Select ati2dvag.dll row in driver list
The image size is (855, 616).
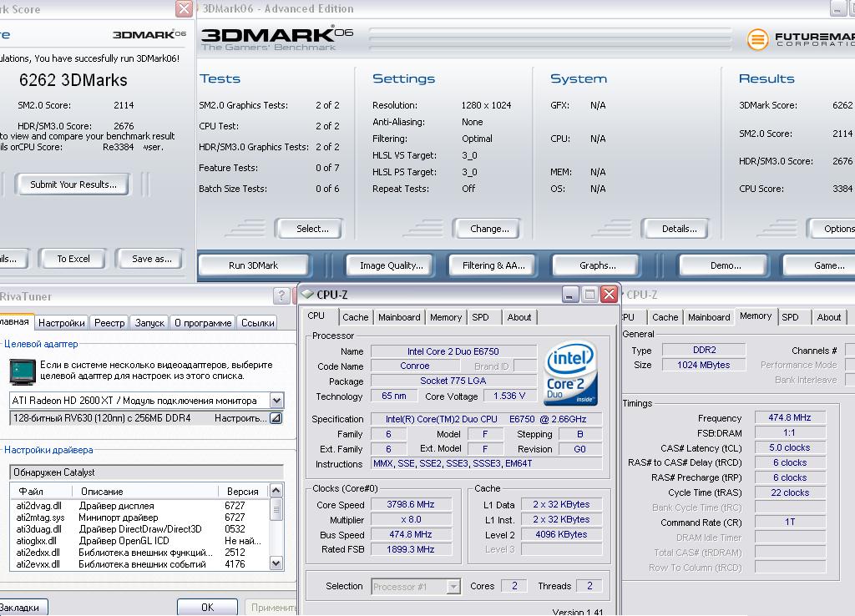click(139, 506)
